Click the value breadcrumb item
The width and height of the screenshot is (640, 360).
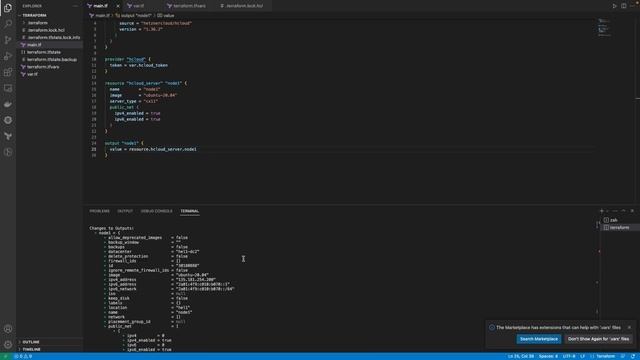(x=166, y=16)
